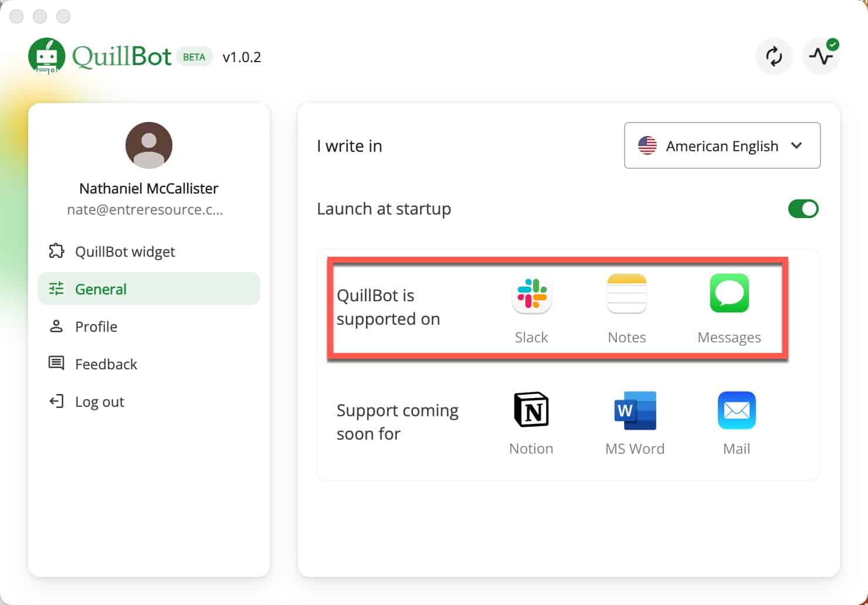Disable Launch at startup
The height and width of the screenshot is (605, 868).
(x=803, y=209)
